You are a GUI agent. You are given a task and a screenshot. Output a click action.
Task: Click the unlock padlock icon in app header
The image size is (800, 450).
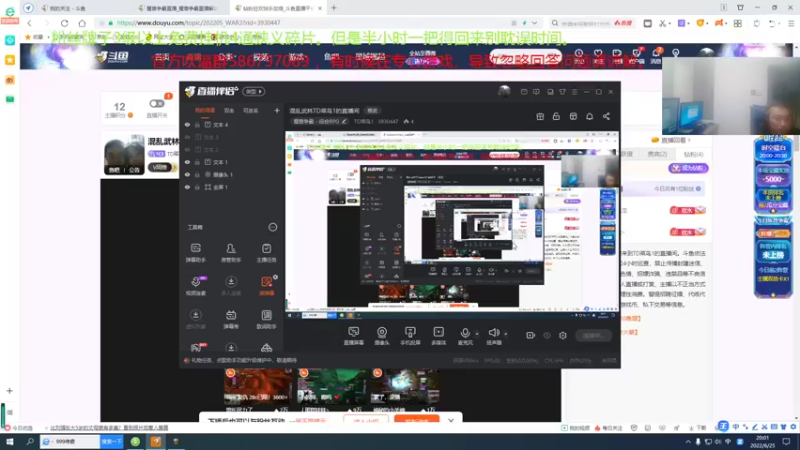[556, 116]
